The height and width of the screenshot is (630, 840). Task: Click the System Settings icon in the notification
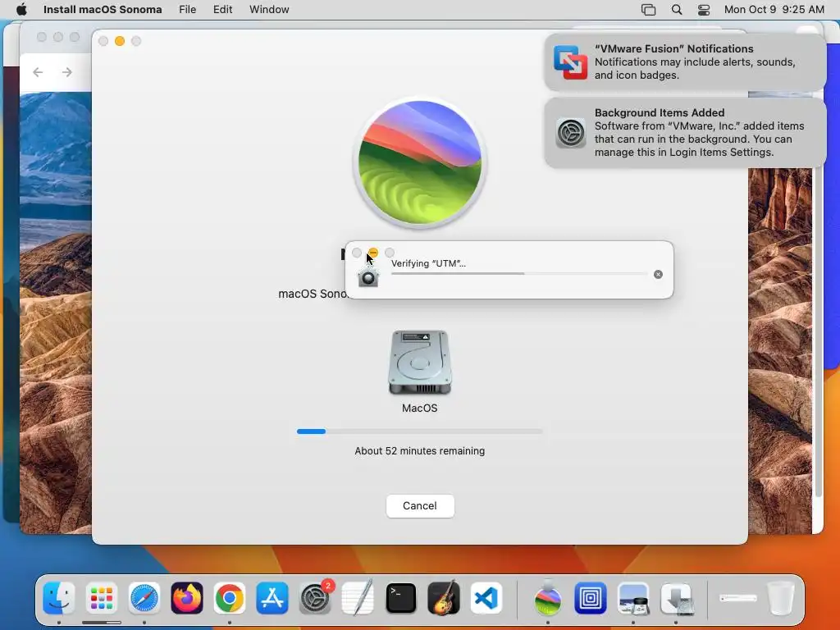click(571, 133)
